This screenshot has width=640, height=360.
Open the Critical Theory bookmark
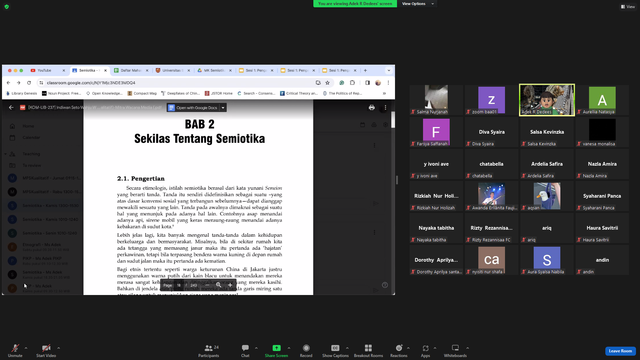pos(299,93)
